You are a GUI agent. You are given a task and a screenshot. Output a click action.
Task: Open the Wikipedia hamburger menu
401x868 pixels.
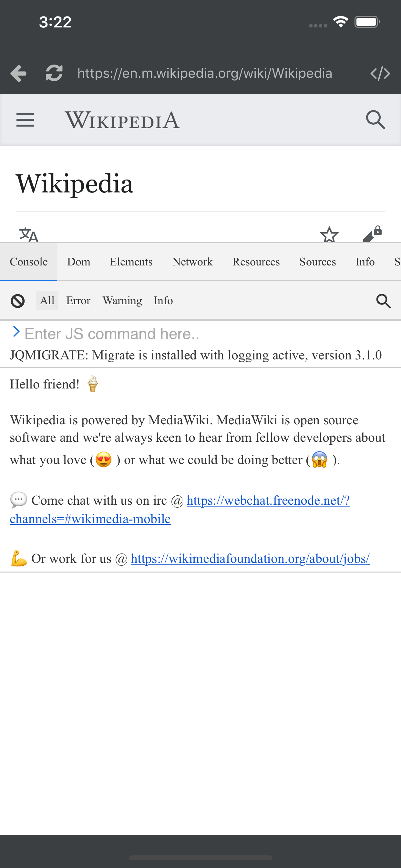click(x=25, y=120)
